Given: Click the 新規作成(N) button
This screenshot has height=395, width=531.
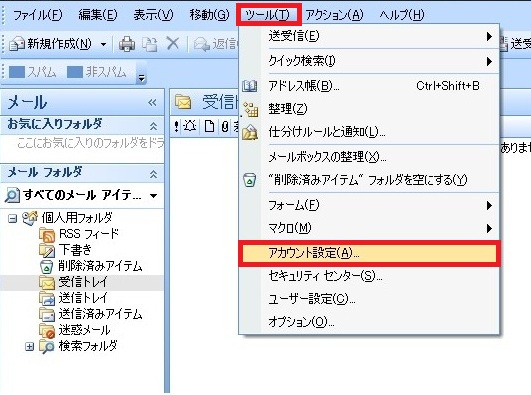Looking at the screenshot, I should 50,44.
